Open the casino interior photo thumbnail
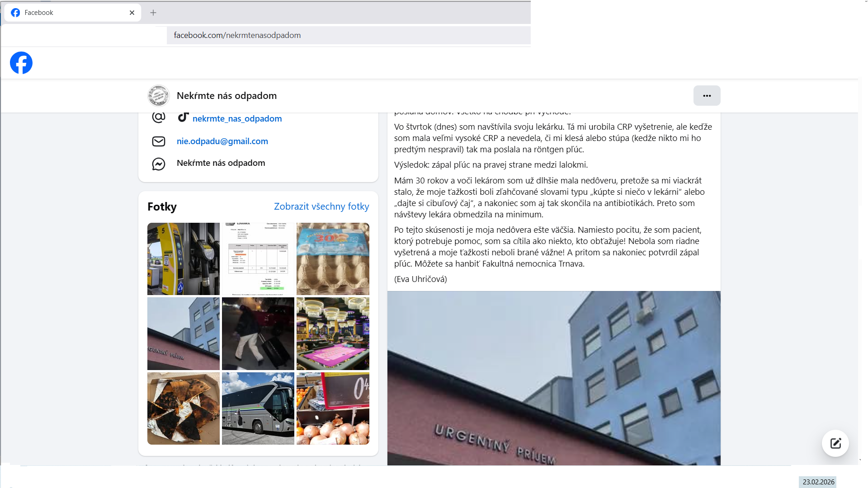Image resolution: width=868 pixels, height=488 pixels. pyautogui.click(x=333, y=333)
